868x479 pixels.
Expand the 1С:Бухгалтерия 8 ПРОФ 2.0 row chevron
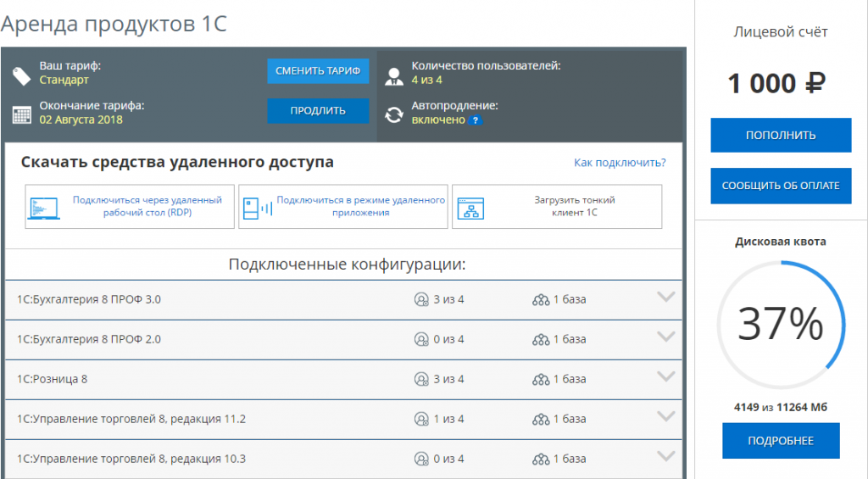pyautogui.click(x=666, y=337)
